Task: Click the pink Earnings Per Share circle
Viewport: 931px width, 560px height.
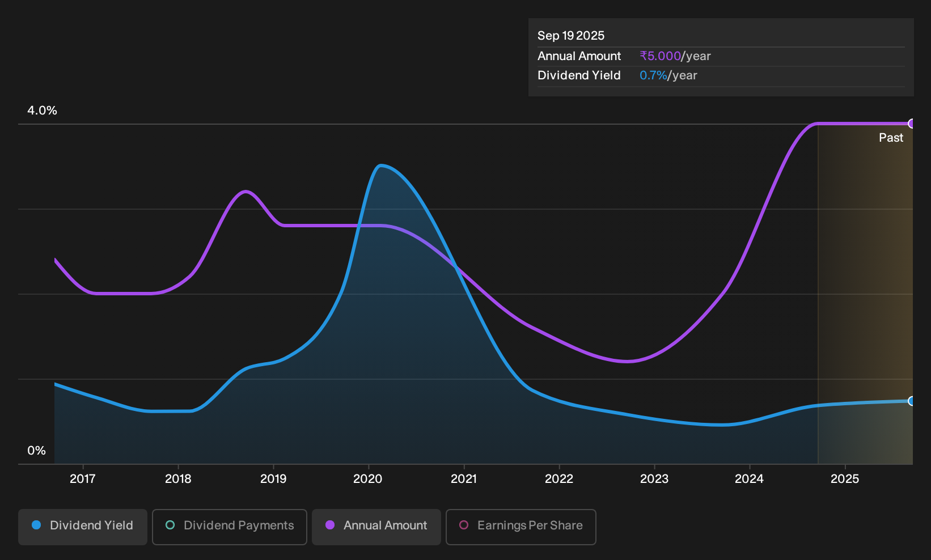Action: 464,525
